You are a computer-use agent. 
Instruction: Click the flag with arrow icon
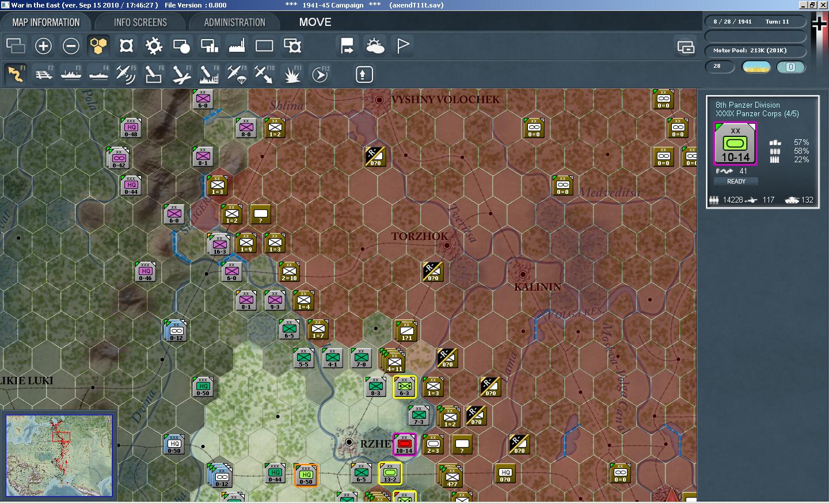coord(347,46)
